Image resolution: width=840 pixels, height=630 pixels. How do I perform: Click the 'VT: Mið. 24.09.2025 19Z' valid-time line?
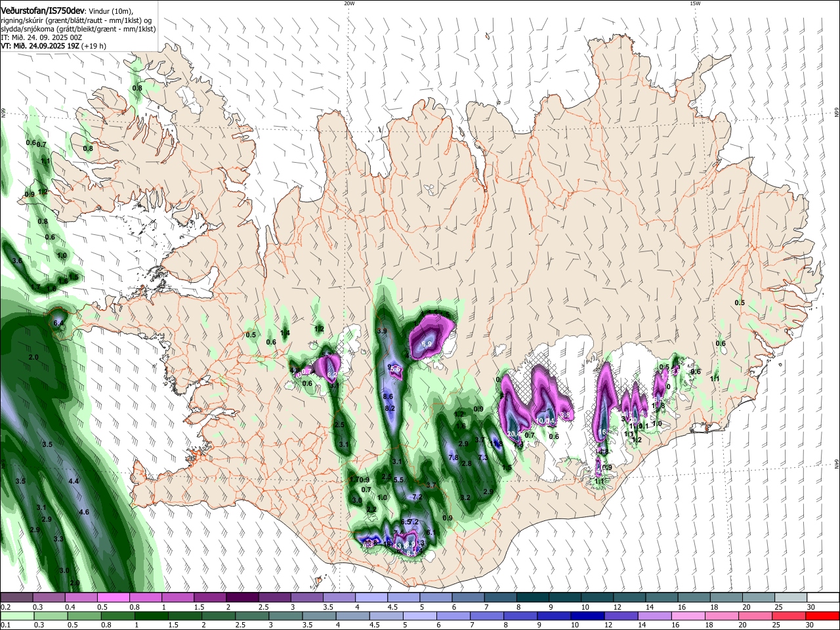(39, 47)
